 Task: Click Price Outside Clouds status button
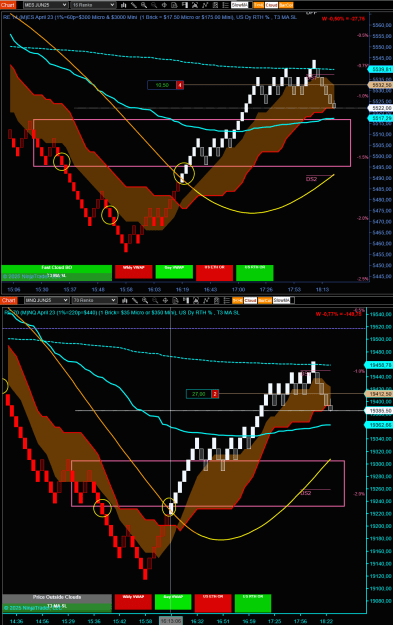pyautogui.click(x=57, y=598)
